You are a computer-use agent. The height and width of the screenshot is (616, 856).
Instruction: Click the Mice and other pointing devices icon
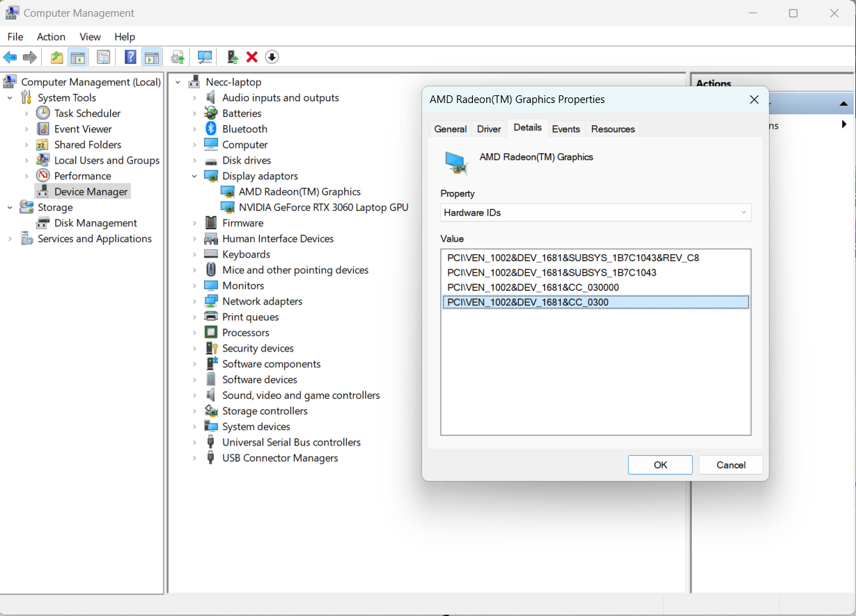[x=211, y=270]
